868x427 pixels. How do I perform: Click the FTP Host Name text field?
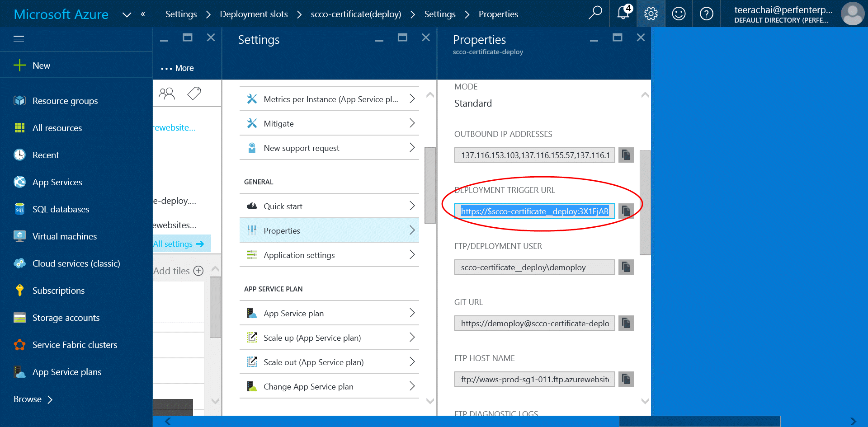534,379
